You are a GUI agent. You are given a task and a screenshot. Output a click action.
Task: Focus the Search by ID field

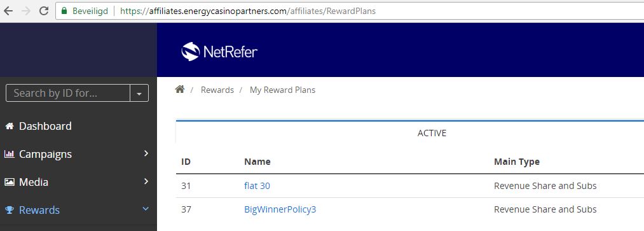[x=68, y=94]
